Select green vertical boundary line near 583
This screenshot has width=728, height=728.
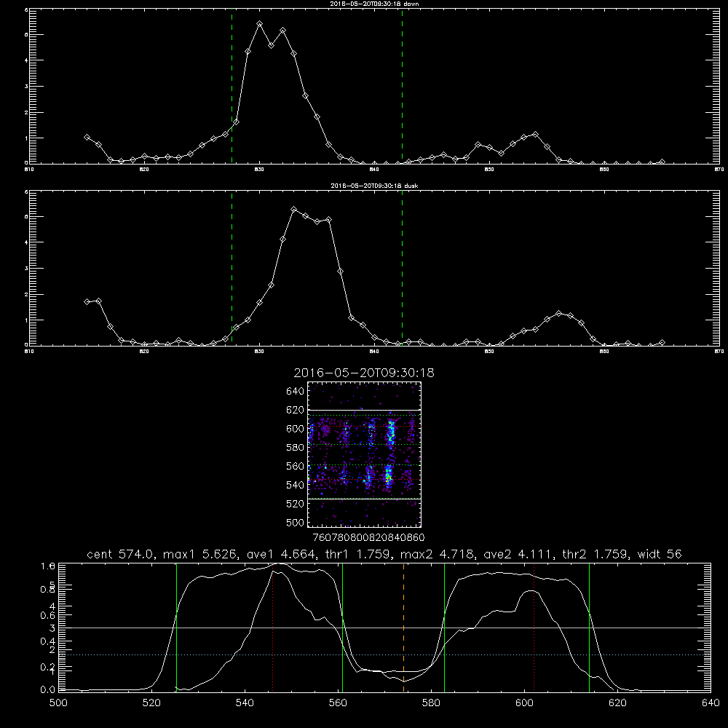coord(444,628)
